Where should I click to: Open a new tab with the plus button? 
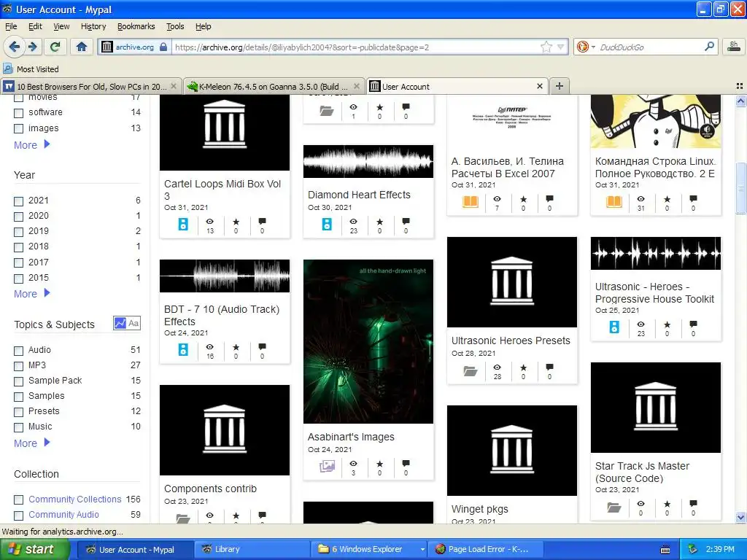(560, 86)
